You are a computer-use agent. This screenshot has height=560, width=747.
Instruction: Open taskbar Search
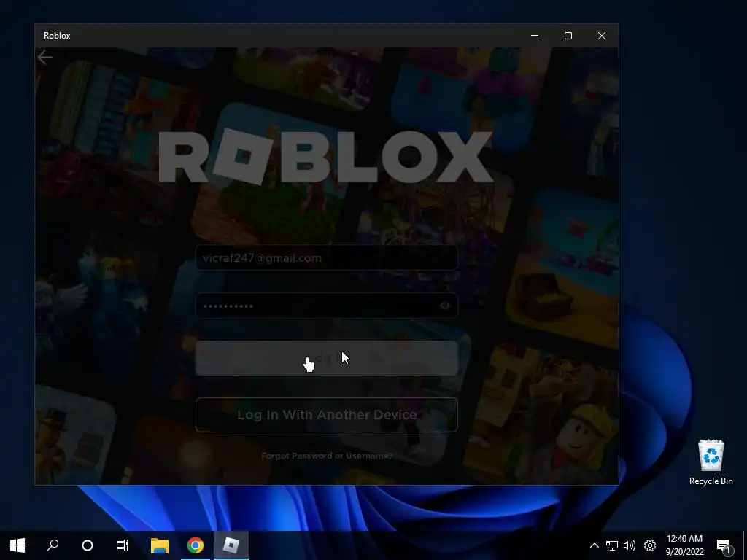[x=53, y=545]
